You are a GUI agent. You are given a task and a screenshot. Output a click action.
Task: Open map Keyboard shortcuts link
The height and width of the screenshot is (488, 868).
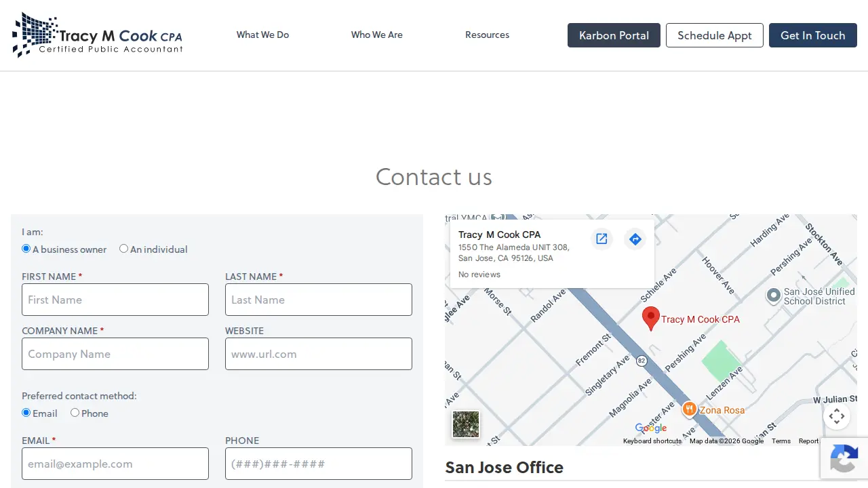tap(652, 441)
